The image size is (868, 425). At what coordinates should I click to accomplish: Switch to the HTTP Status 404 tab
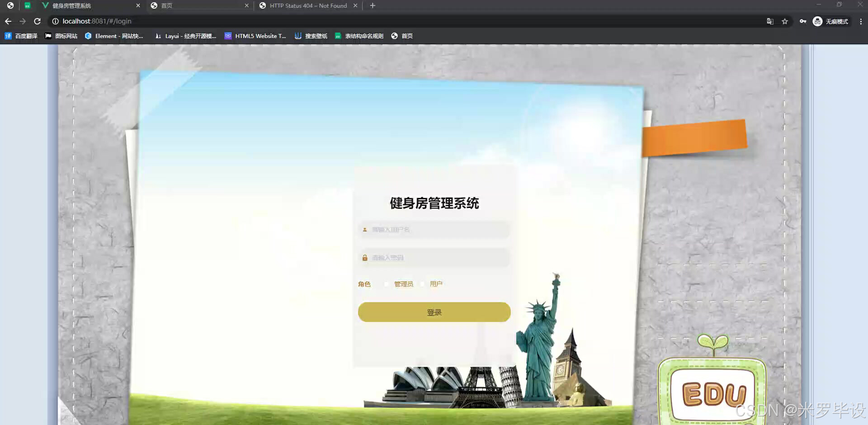[x=308, y=6]
